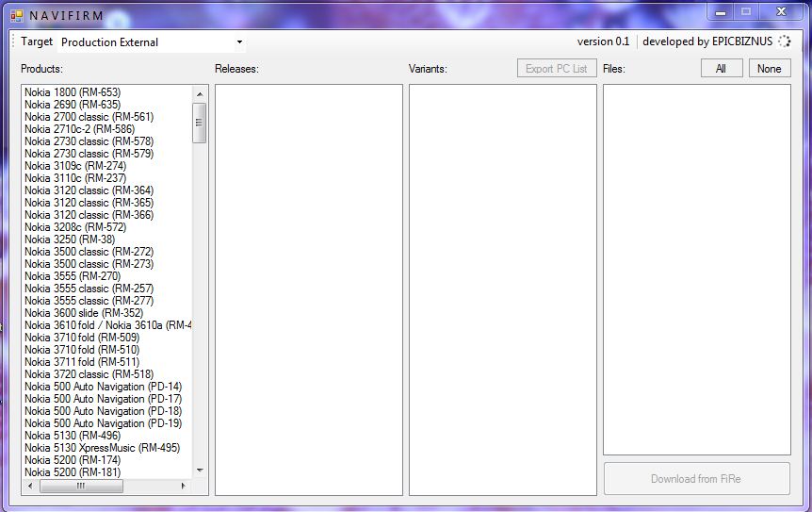The height and width of the screenshot is (512, 812).
Task: Click the Export PC List button
Action: click(x=557, y=69)
